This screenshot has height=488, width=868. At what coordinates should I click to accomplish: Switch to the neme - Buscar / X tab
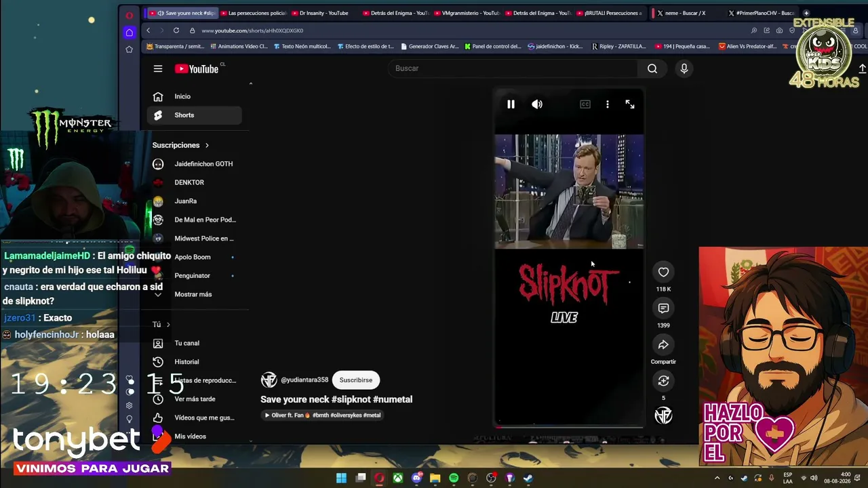pyautogui.click(x=685, y=13)
